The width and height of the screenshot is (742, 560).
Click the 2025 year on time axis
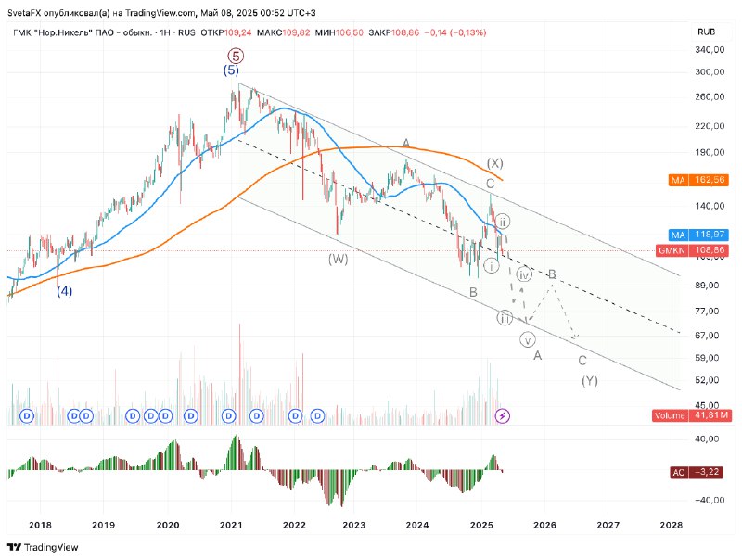pos(481,525)
